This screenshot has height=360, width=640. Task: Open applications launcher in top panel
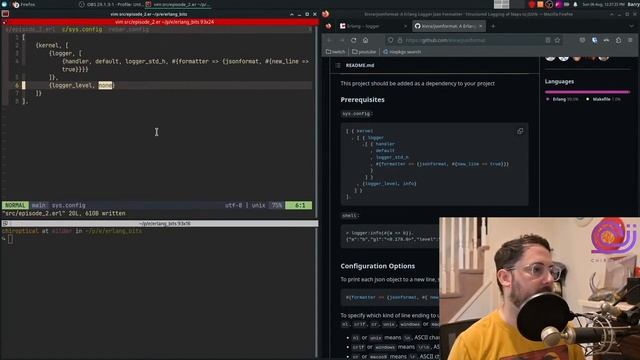tap(4, 4)
